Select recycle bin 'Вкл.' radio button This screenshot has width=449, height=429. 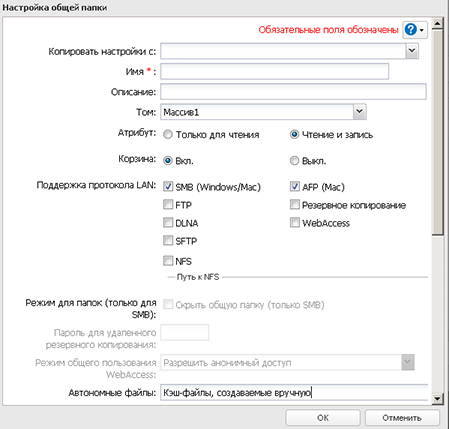pyautogui.click(x=168, y=161)
